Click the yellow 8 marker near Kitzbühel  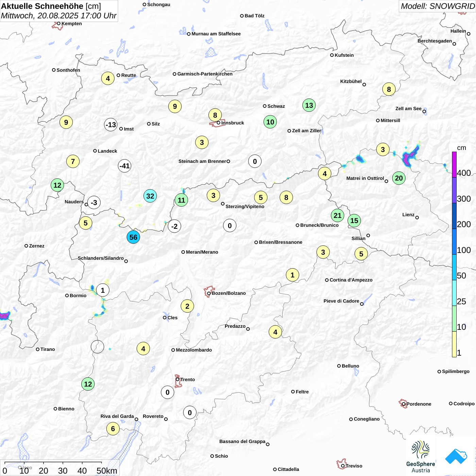coord(389,89)
